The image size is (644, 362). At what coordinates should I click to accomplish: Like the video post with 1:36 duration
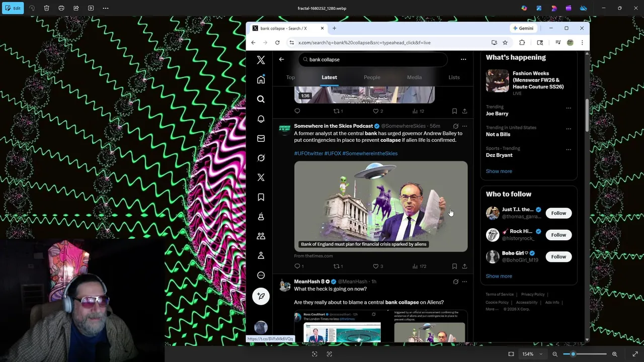375,111
